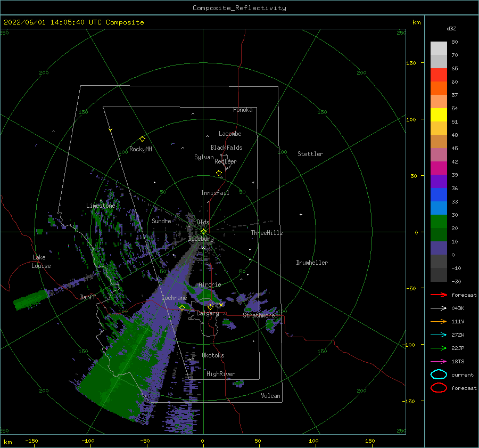Click the ThreeHills label
Viewport: 479px width, 448px height.
tap(267, 233)
